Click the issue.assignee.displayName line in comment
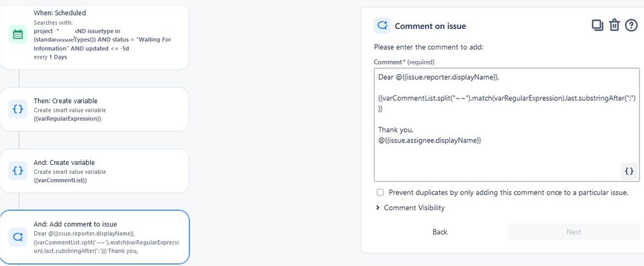This screenshot has width=644, height=266. 429,140
